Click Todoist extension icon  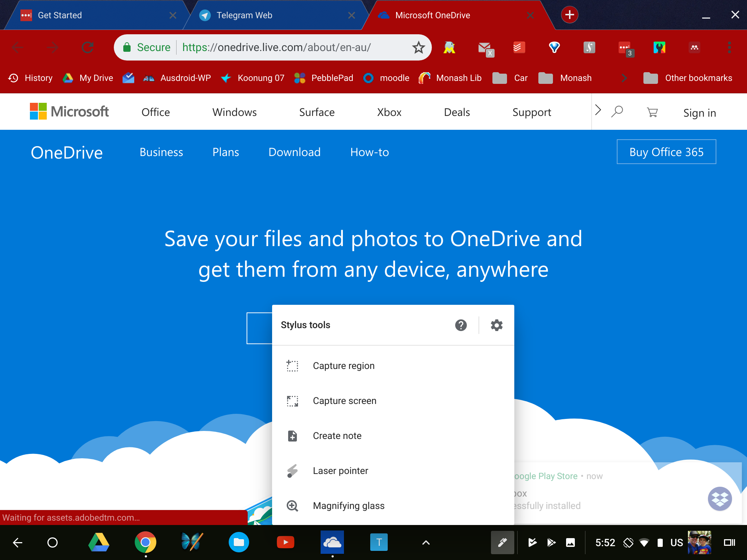(x=519, y=47)
